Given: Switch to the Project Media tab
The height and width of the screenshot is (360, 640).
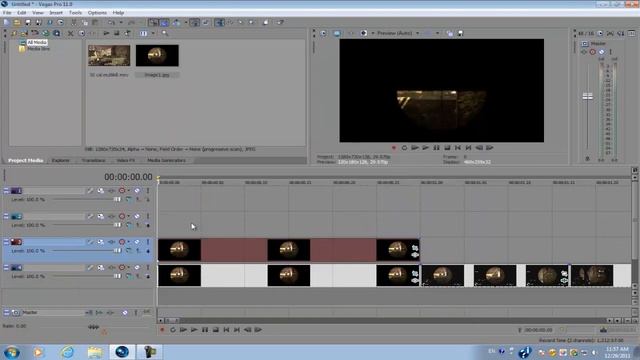Looking at the screenshot, I should click(x=25, y=160).
